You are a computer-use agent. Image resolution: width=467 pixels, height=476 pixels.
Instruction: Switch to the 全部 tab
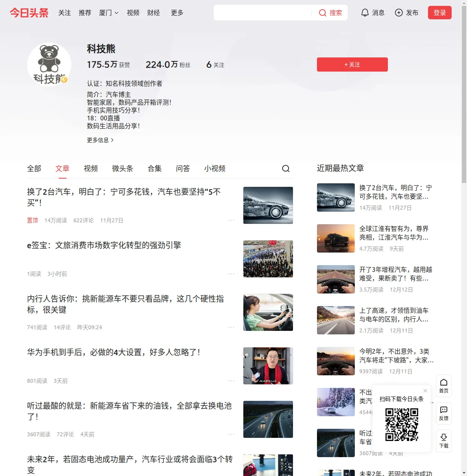[34, 169]
